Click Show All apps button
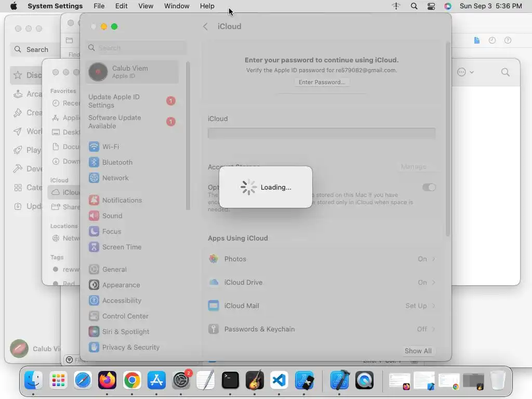Screen dimensions: 532x399 click(418, 351)
